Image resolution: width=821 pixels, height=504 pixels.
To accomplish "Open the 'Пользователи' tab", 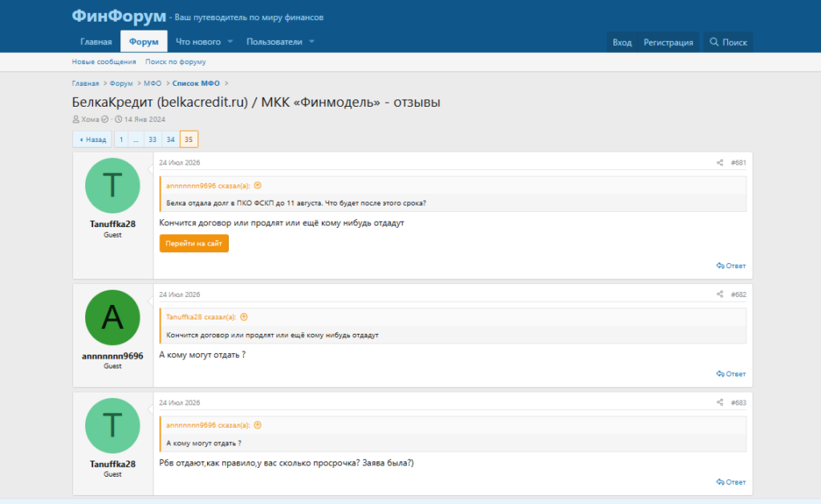I will click(274, 42).
